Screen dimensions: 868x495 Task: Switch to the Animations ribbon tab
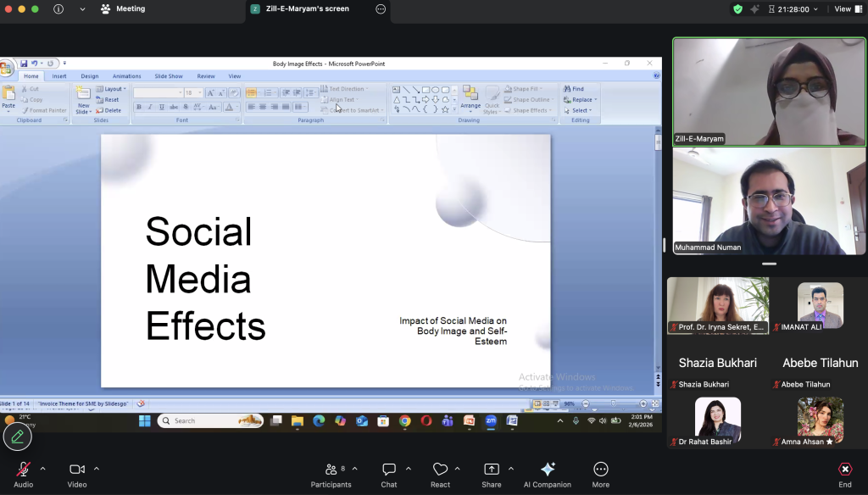(x=127, y=76)
